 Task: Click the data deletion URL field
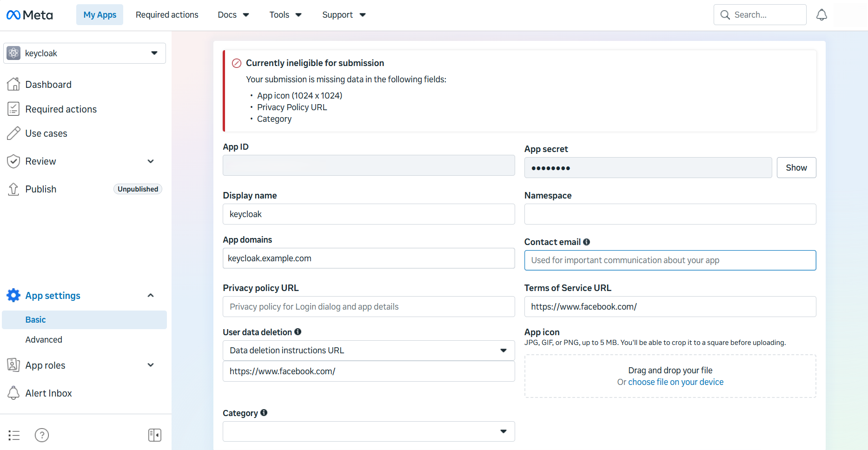pyautogui.click(x=369, y=371)
